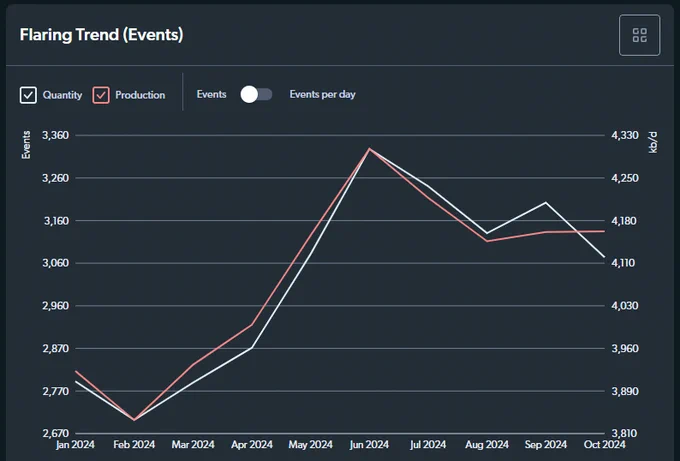Click the 4,030 kb/d axis value
680x461 pixels.
coord(625,306)
